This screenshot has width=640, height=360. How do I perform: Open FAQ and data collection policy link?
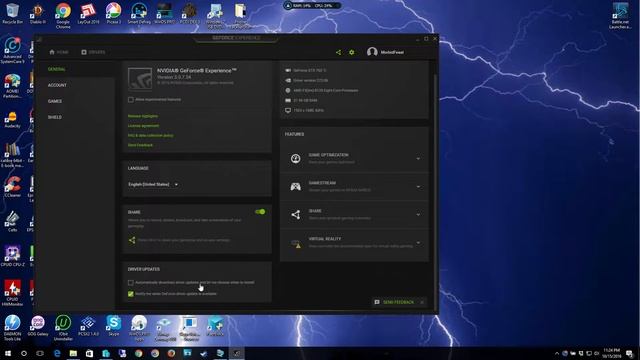151,136
